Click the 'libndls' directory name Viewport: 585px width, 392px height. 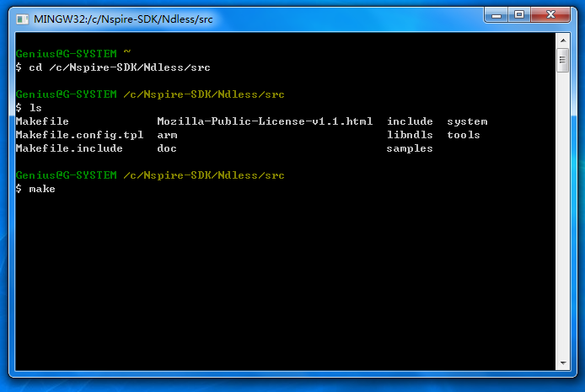410,135
